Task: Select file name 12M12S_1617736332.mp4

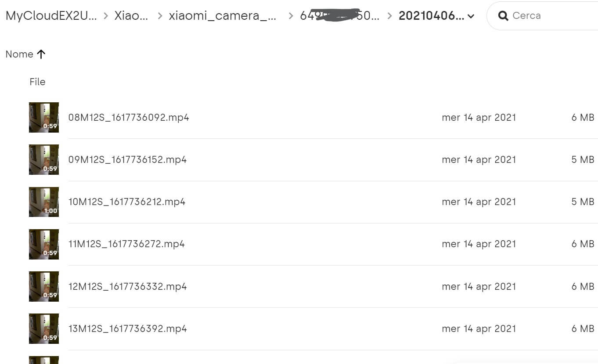Action: pos(128,286)
